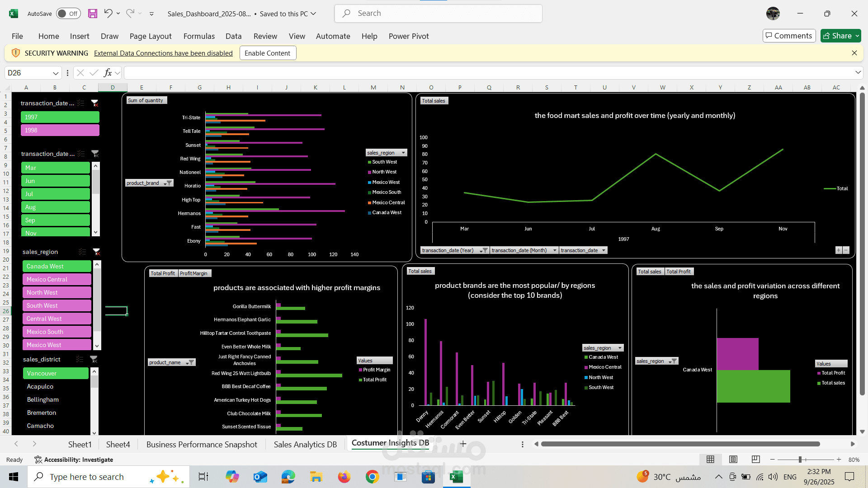Clear filter on month slicer
This screenshot has height=488, width=868.
tap(95, 154)
